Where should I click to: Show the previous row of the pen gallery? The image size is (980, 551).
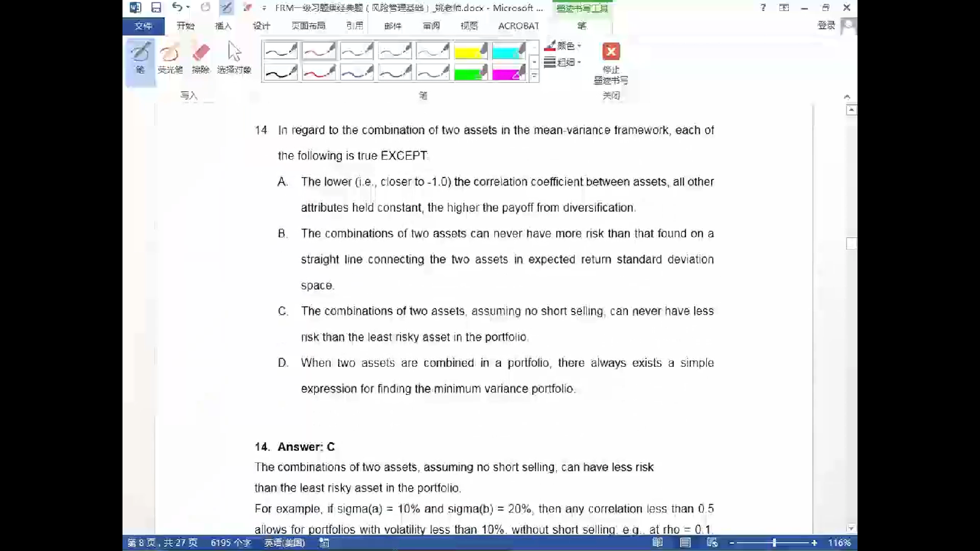pyautogui.click(x=534, y=47)
